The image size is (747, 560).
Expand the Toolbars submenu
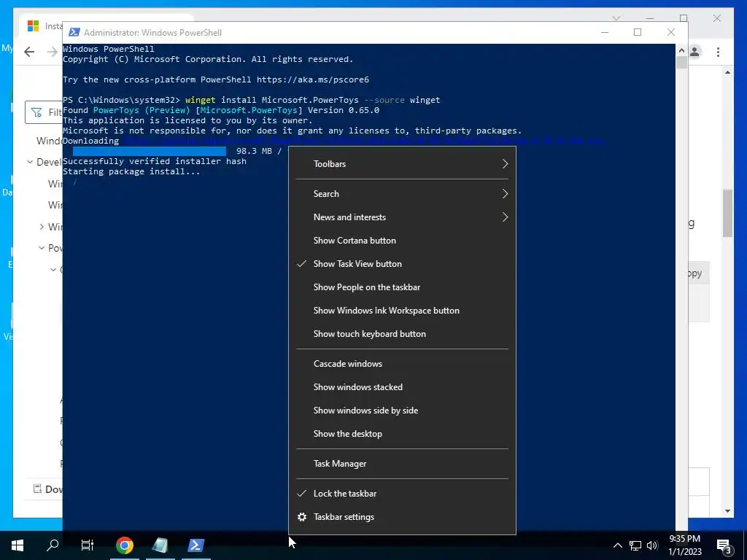402,164
